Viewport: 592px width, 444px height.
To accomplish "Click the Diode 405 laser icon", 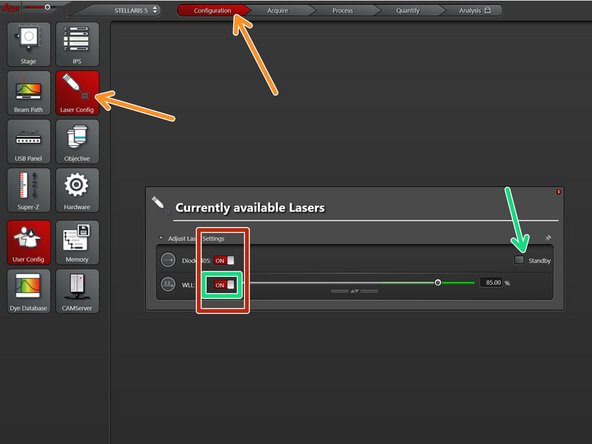I will (x=168, y=260).
